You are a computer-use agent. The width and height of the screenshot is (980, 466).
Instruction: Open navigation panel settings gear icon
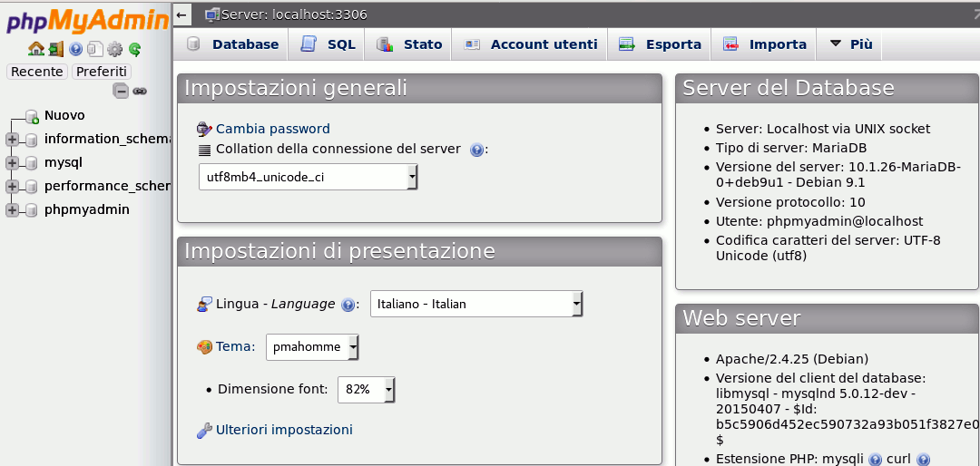[x=114, y=49]
